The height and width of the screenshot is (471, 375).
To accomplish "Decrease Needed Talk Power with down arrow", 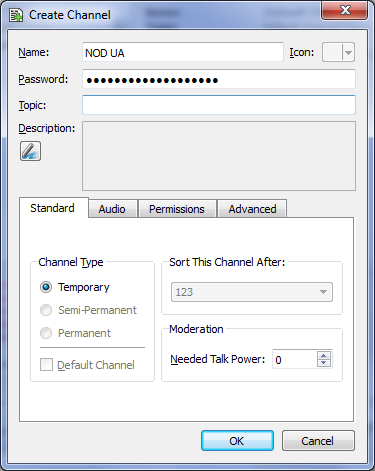I will pyautogui.click(x=324, y=363).
